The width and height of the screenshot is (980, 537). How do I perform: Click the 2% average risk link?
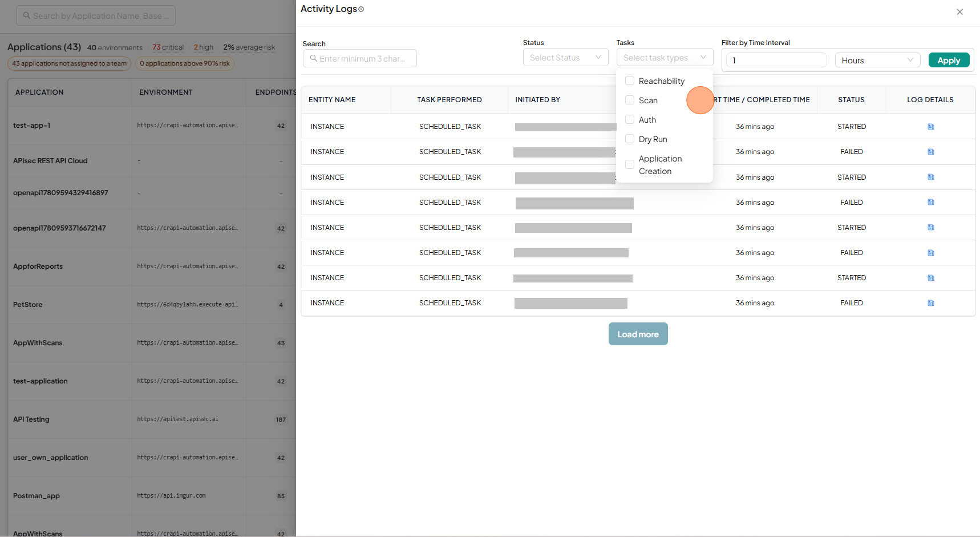click(249, 47)
